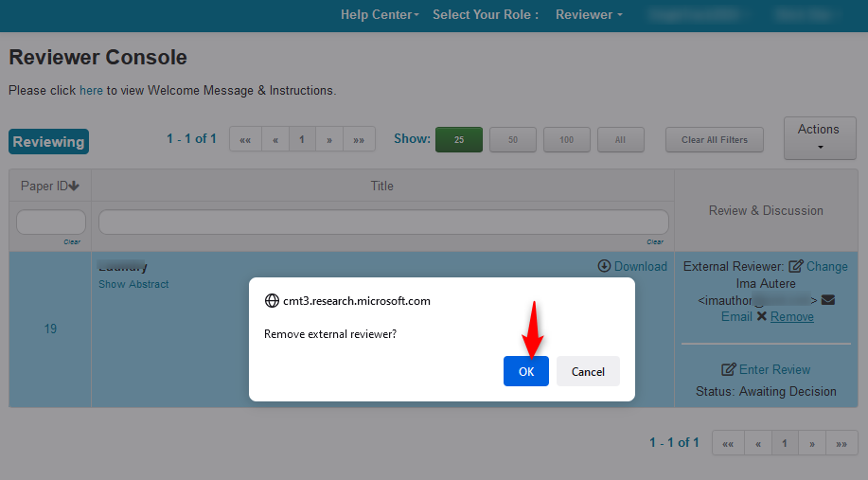Click 'Status: Awaiting Decision' text
Image resolution: width=868 pixels, height=480 pixels.
click(766, 391)
